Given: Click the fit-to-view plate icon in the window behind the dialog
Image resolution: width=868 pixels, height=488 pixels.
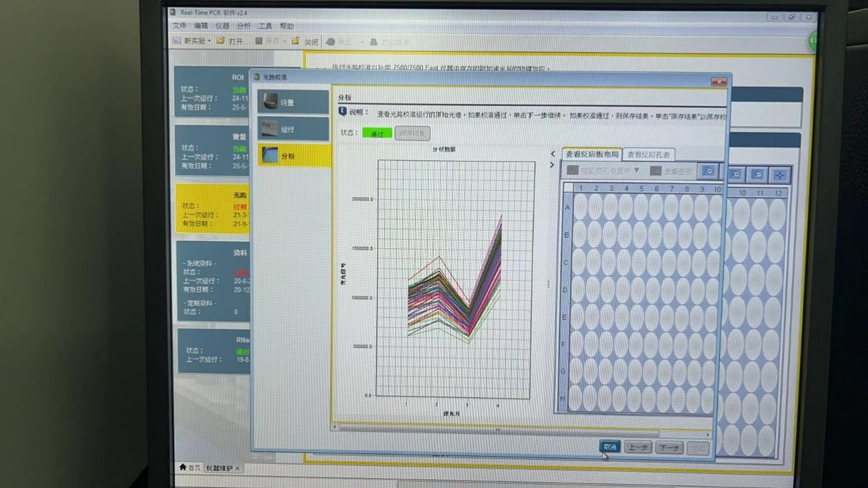Looking at the screenshot, I should 780,175.
